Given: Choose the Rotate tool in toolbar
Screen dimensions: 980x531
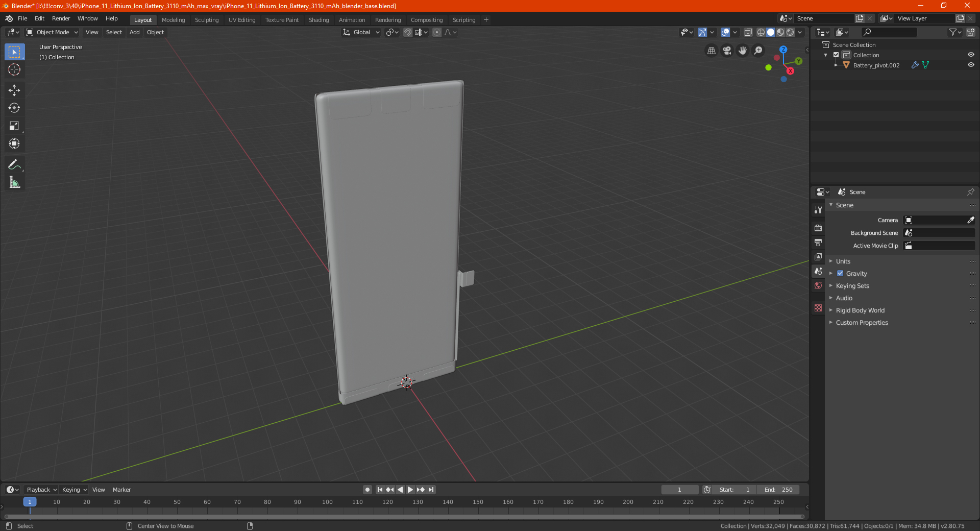Looking at the screenshot, I should point(14,108).
